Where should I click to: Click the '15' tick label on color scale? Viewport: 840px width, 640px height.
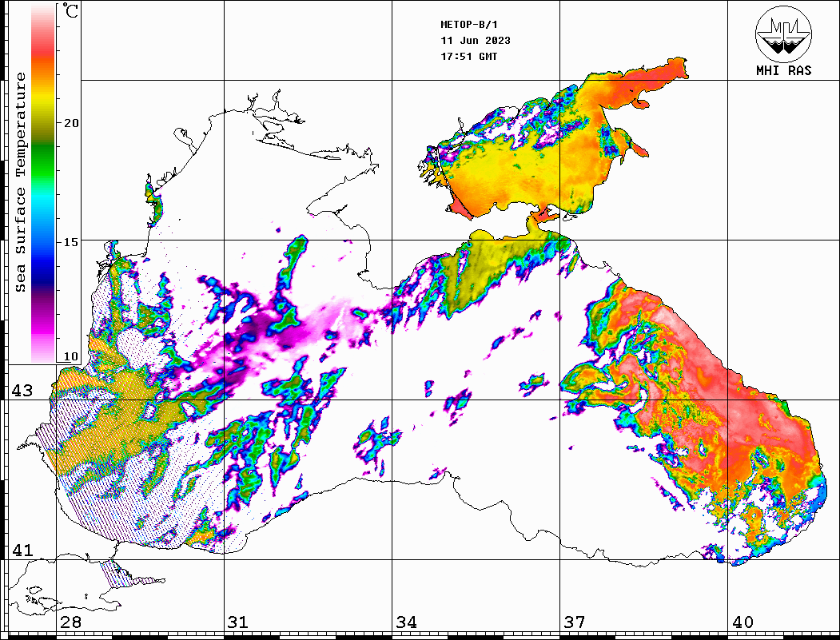[71, 242]
